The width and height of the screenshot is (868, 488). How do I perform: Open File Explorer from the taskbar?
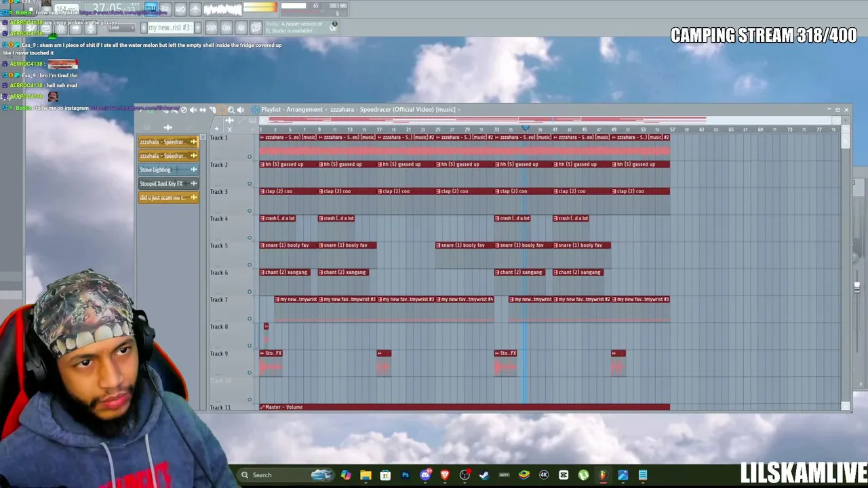pyautogui.click(x=366, y=475)
